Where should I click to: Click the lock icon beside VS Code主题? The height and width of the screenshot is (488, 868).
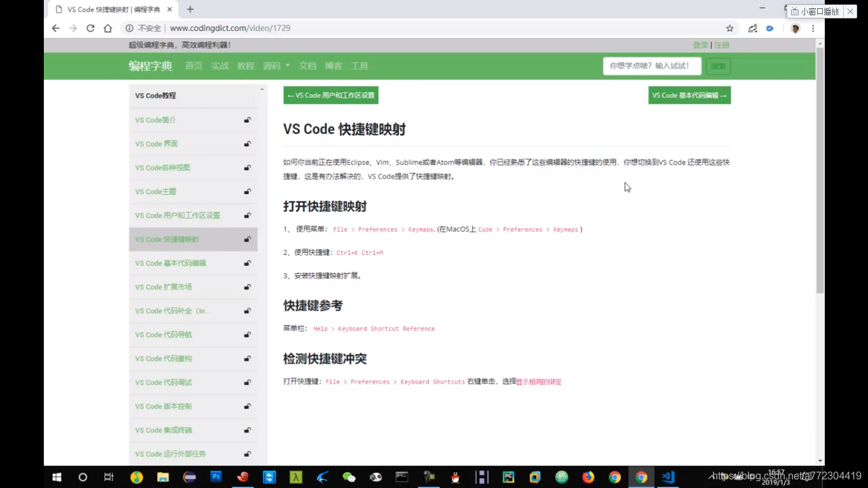pos(247,192)
